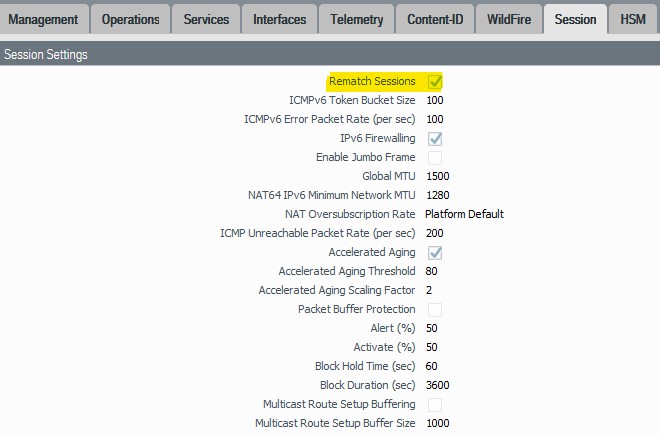
Task: Toggle the IPv6 Firewalling checkbox
Action: point(435,138)
